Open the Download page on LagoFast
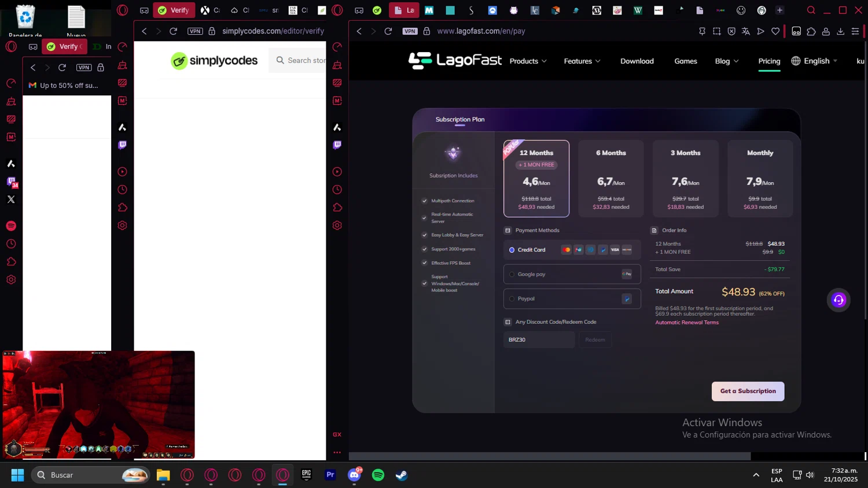 tap(637, 61)
